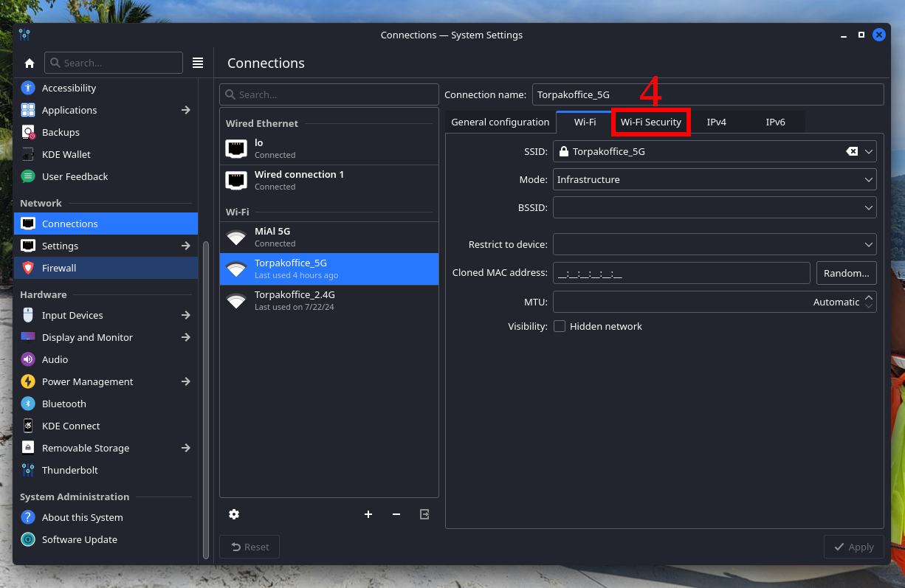The width and height of the screenshot is (905, 588).
Task: Expand the Mode dropdown
Action: [868, 179]
